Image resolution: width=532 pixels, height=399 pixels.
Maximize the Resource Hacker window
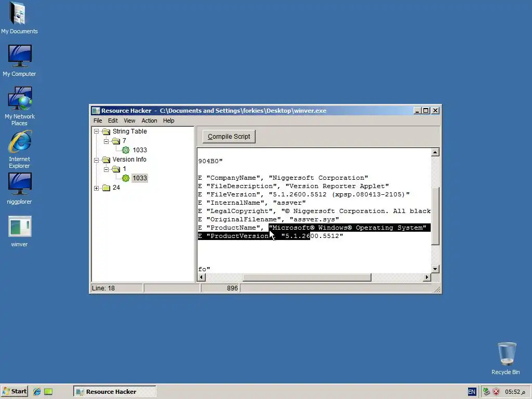pyautogui.click(x=426, y=111)
